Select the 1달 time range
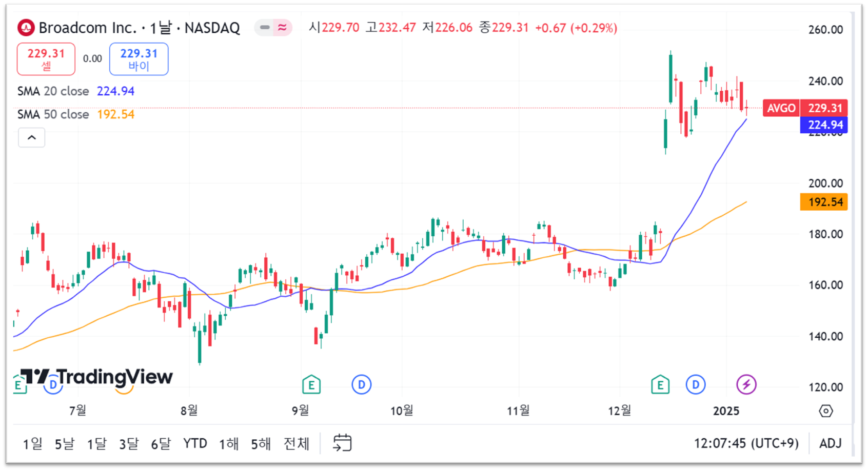Screen dimensions: 868x471 pyautogui.click(x=96, y=443)
